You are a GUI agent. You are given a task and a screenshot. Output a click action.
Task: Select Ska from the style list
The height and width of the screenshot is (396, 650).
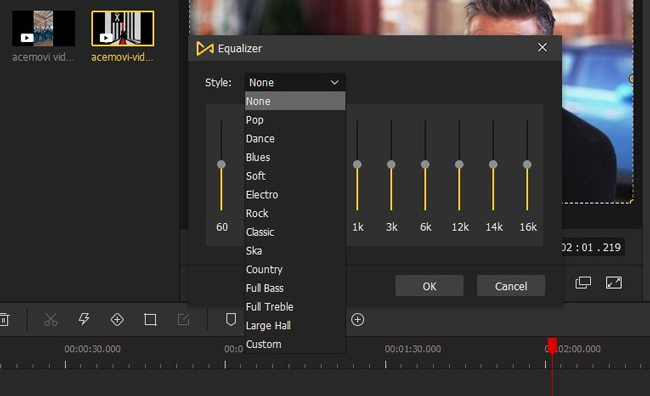pos(295,250)
